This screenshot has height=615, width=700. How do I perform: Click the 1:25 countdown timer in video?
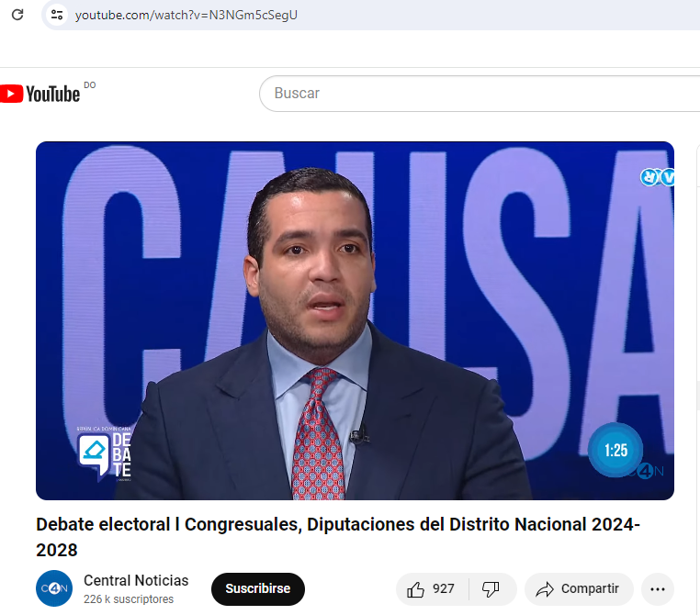point(615,450)
